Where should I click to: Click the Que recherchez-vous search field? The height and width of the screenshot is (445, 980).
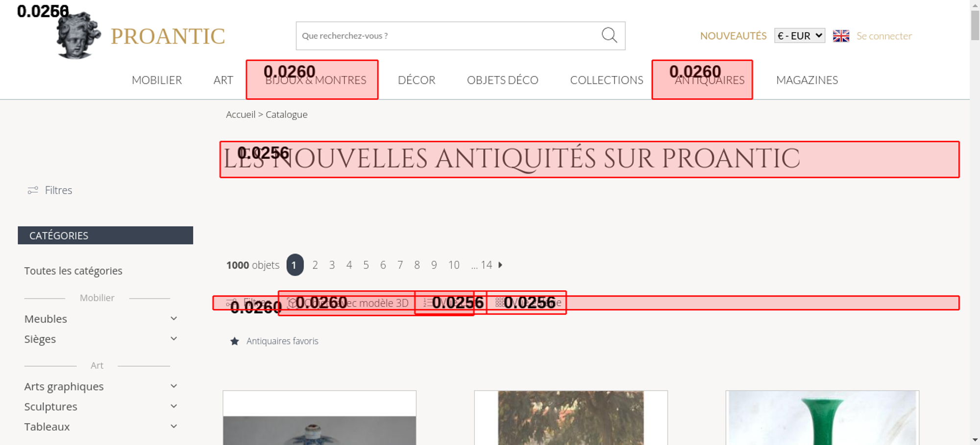pyautogui.click(x=446, y=36)
